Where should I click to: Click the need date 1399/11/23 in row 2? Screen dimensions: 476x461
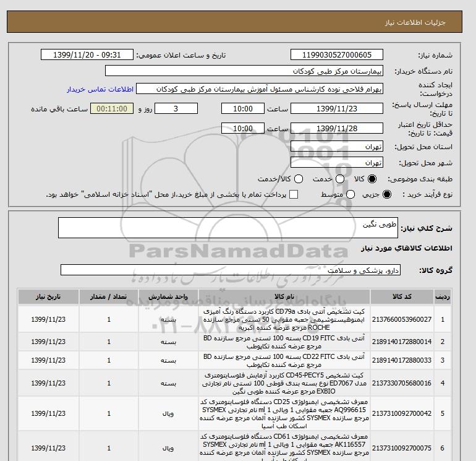point(48,342)
